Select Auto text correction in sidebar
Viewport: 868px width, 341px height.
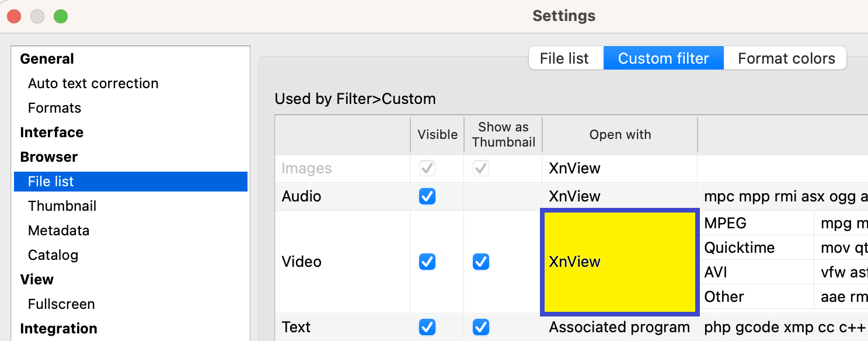pyautogui.click(x=93, y=83)
